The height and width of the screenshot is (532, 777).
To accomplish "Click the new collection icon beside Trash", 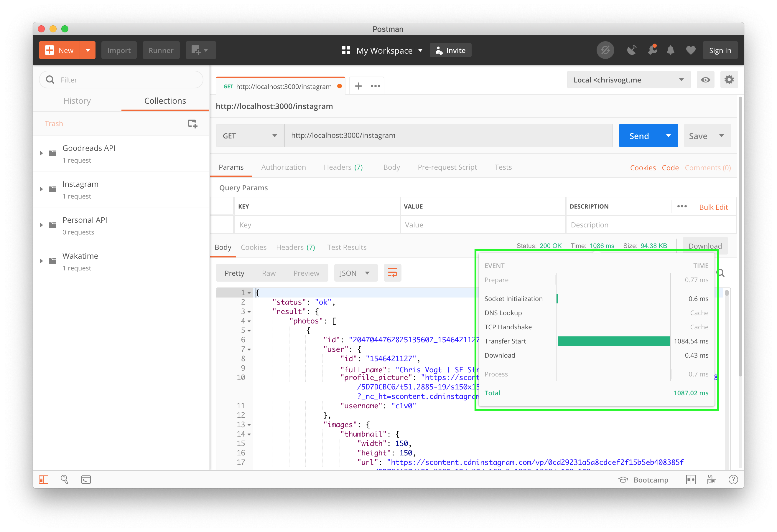I will [x=192, y=124].
